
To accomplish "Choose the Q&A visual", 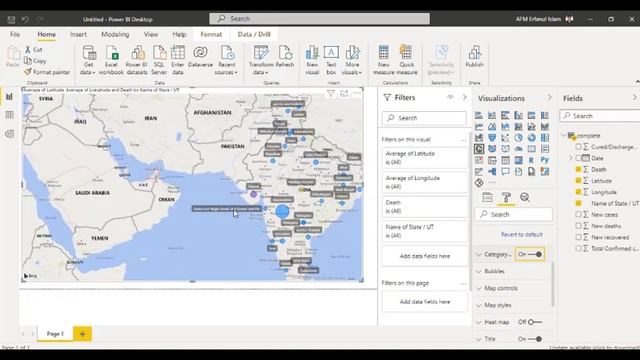I will click(x=505, y=171).
